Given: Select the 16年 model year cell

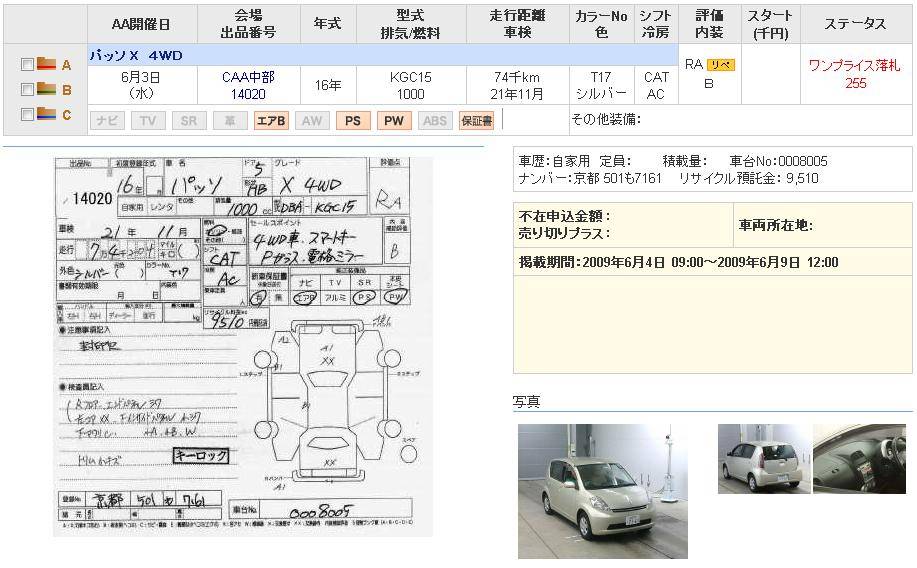Looking at the screenshot, I should pos(328,85).
